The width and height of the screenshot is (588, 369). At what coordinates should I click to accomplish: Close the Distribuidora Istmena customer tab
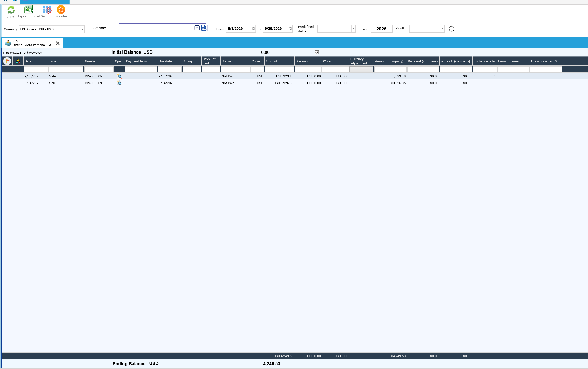coord(58,43)
